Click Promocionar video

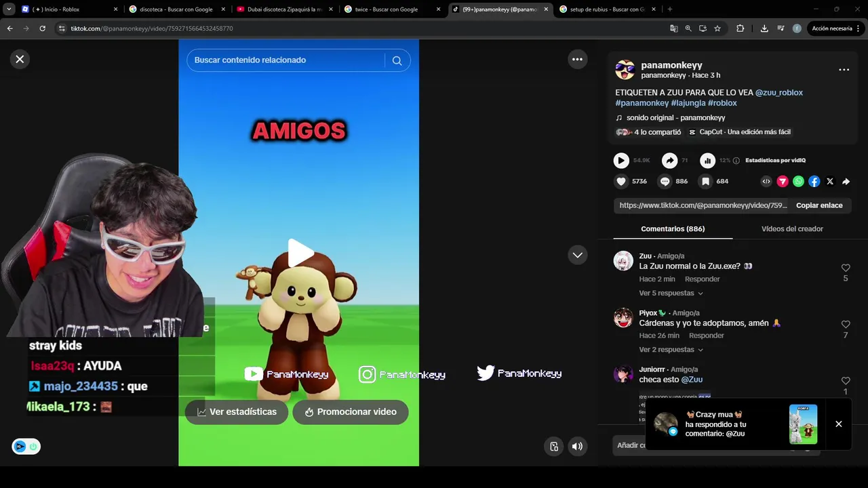351,412
